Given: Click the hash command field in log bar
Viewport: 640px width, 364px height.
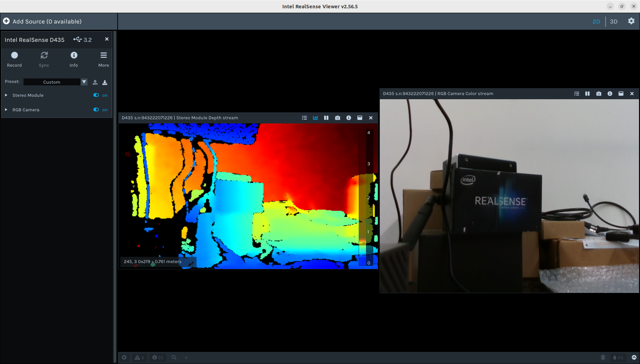Looking at the screenshot, I should tap(186, 357).
